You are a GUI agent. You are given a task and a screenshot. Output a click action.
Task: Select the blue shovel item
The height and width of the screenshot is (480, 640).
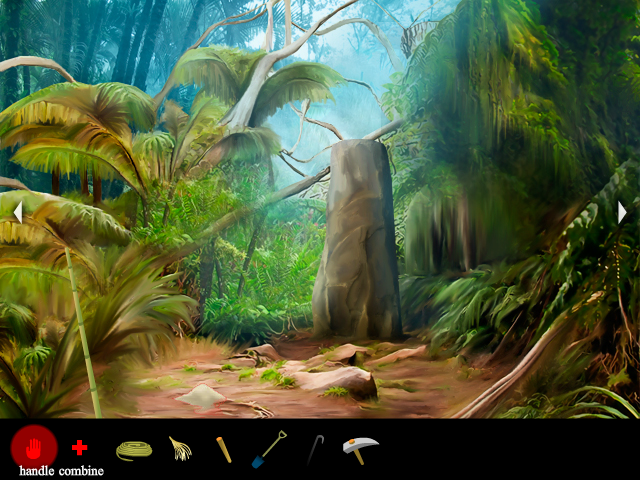pos(269,449)
